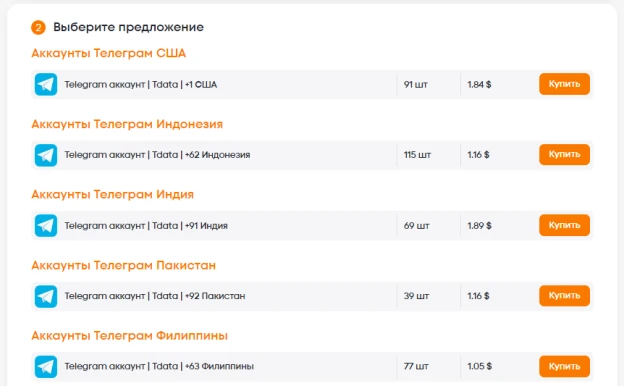The width and height of the screenshot is (624, 386).
Task: Click the Telegram icon in the India offer row
Action: coord(46,226)
